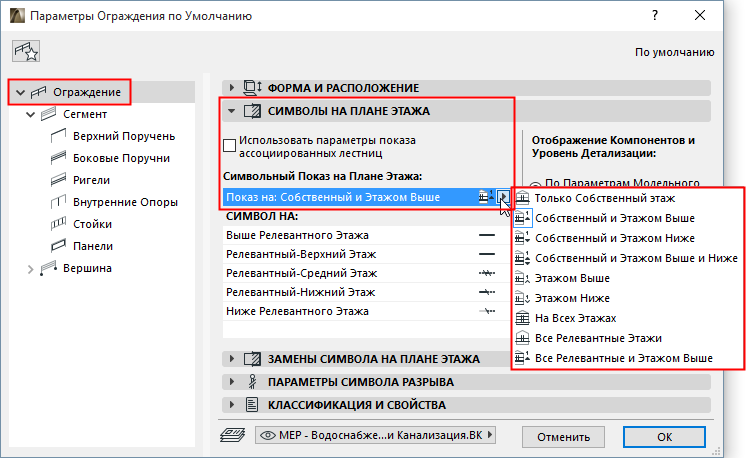Select По Параметрам Модельного radio button
The height and width of the screenshot is (458, 746).
[x=535, y=185]
